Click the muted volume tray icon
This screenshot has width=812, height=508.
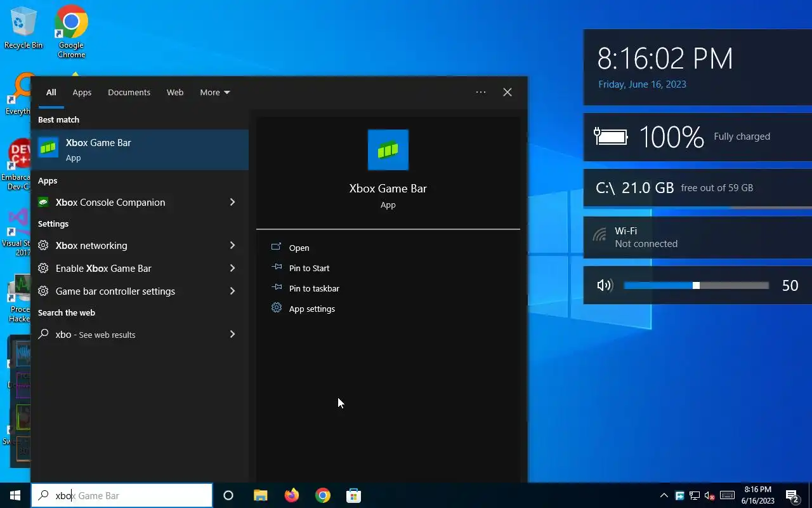710,495
